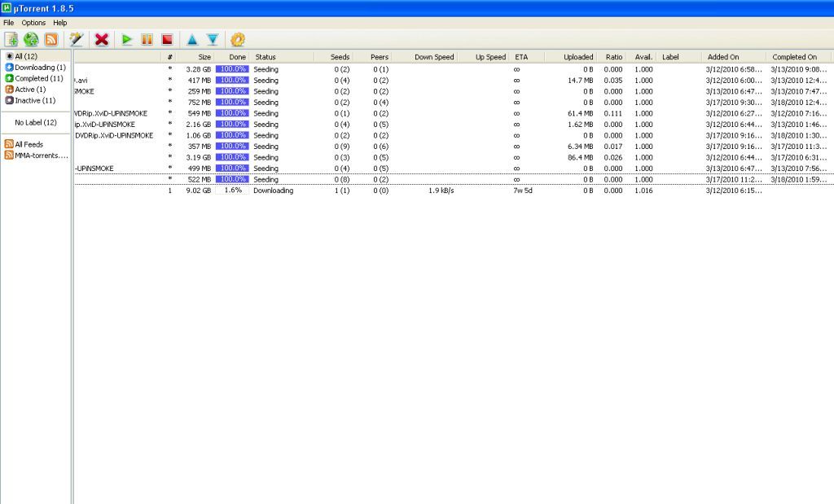Click the 86.4 MB uploaded value

pos(580,157)
